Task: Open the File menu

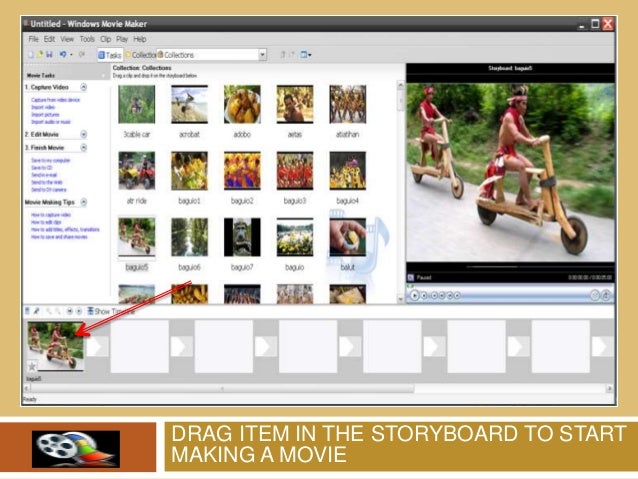Action: click(33, 39)
